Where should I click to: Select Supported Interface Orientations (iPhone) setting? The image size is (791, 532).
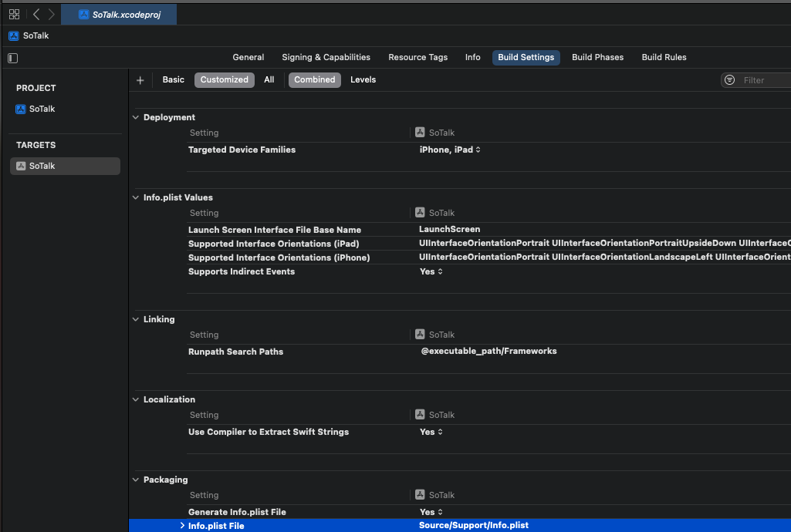[x=279, y=258]
